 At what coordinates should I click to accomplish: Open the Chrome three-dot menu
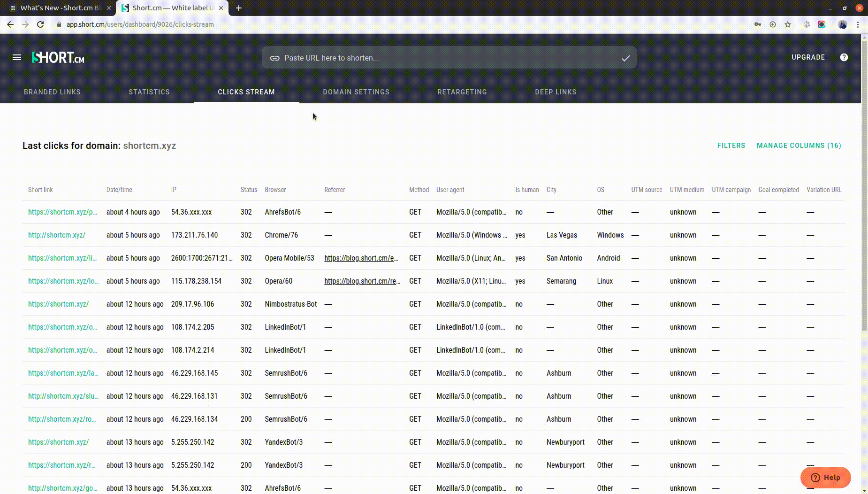point(858,24)
